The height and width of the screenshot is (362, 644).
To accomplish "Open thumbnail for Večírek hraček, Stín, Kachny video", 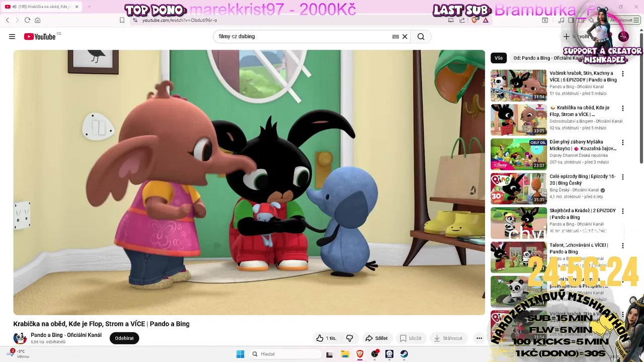I will (x=518, y=85).
